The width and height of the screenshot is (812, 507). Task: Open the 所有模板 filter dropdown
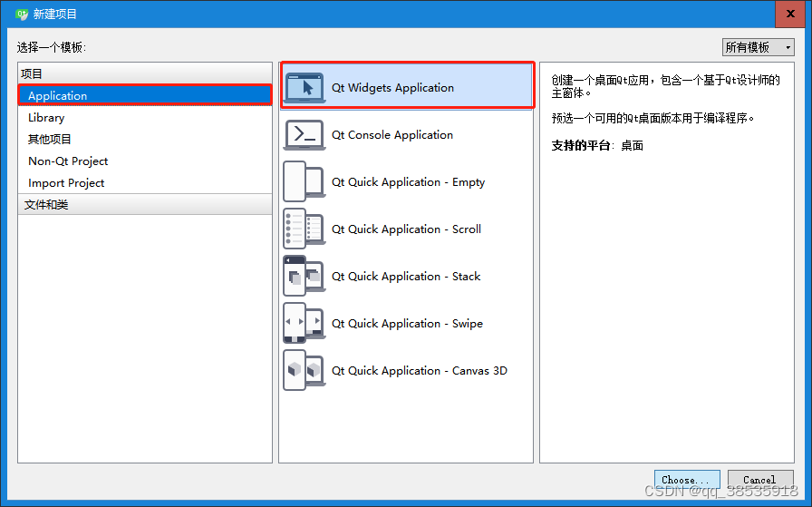pyautogui.click(x=759, y=47)
